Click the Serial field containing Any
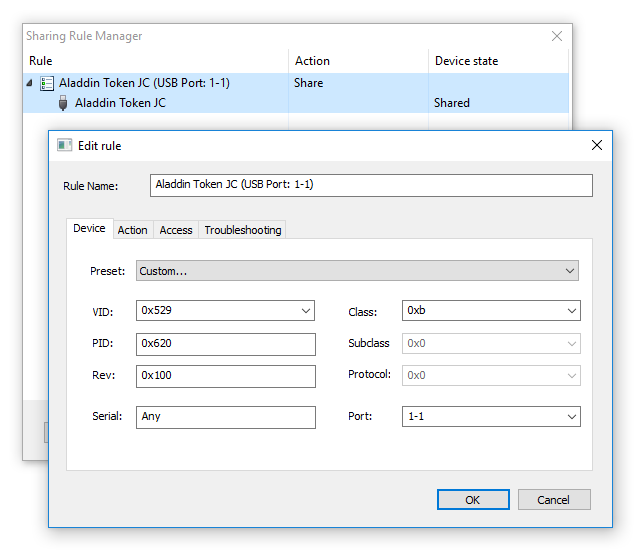 [x=226, y=417]
